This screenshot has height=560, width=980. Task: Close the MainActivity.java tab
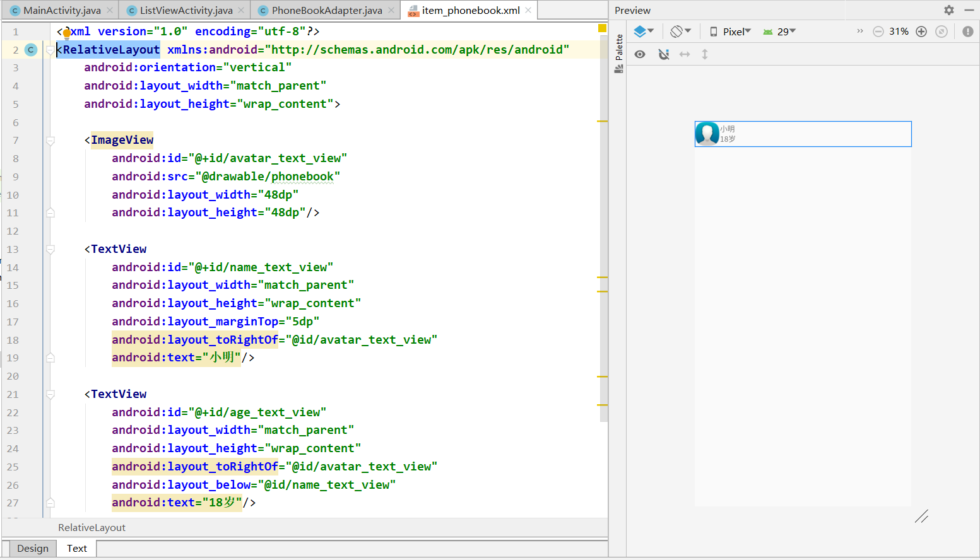coord(110,10)
